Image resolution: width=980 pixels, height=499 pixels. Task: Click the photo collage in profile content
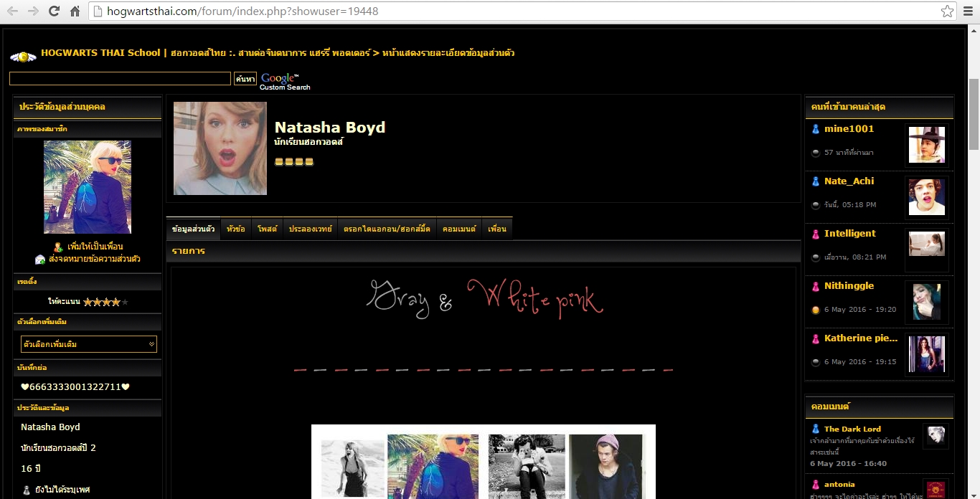tap(484, 462)
